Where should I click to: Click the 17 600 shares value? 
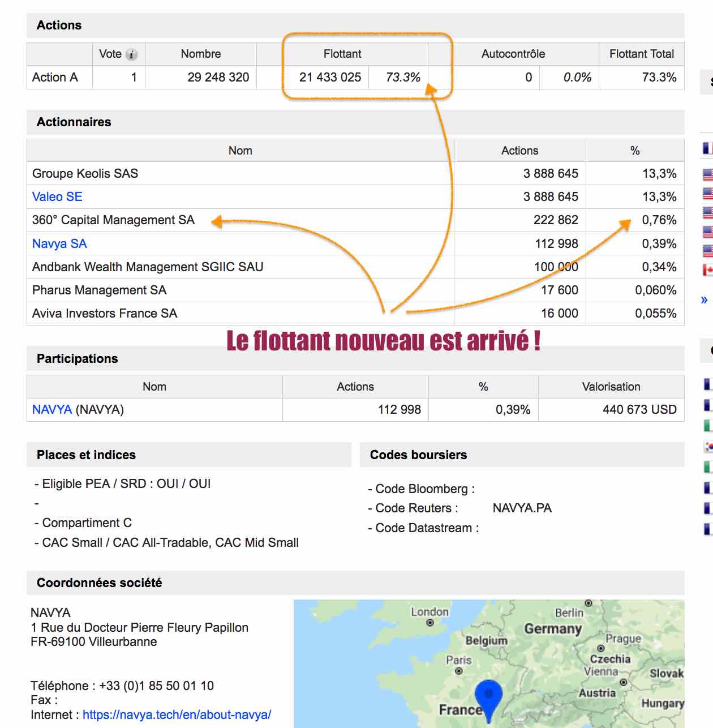tap(560, 290)
